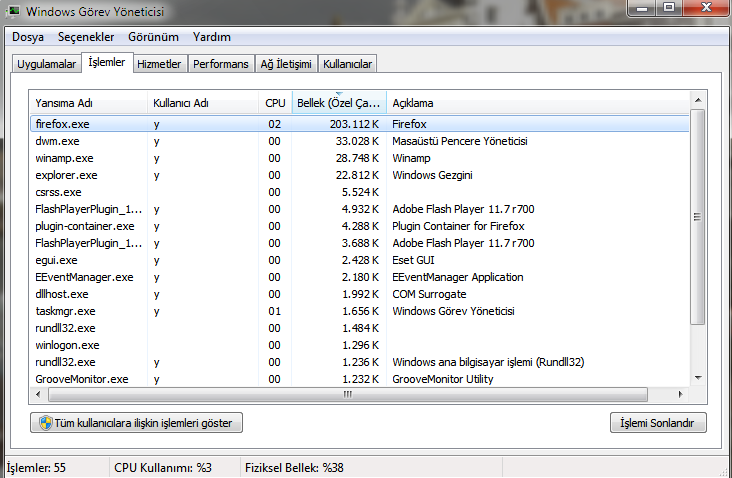Image resolution: width=732 pixels, height=478 pixels.
Task: Open the Ağ İletişimi tab
Action: pyautogui.click(x=287, y=64)
